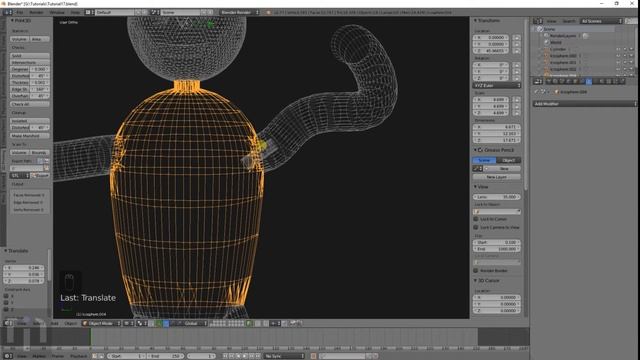Run the Solid check
The width and height of the screenshot is (640, 360).
click(30, 56)
